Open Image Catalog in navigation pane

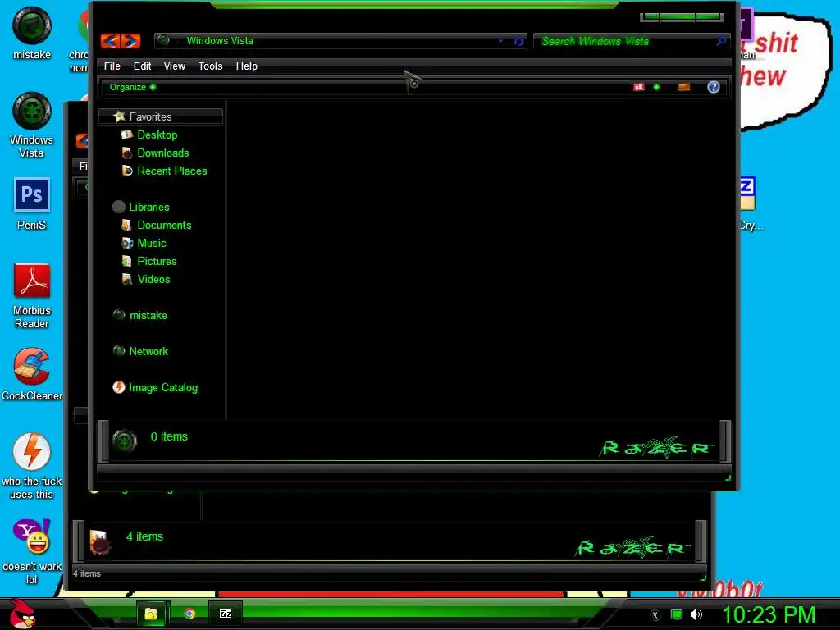pyautogui.click(x=163, y=387)
